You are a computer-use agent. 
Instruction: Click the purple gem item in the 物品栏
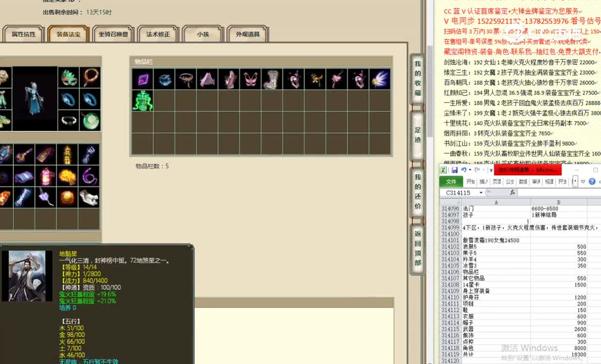point(142,78)
